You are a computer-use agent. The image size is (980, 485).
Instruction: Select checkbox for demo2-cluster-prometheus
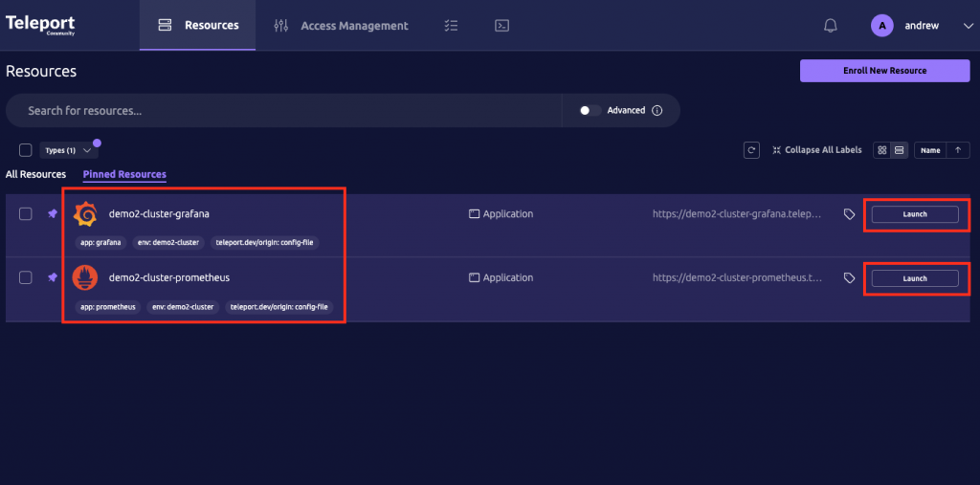click(26, 277)
